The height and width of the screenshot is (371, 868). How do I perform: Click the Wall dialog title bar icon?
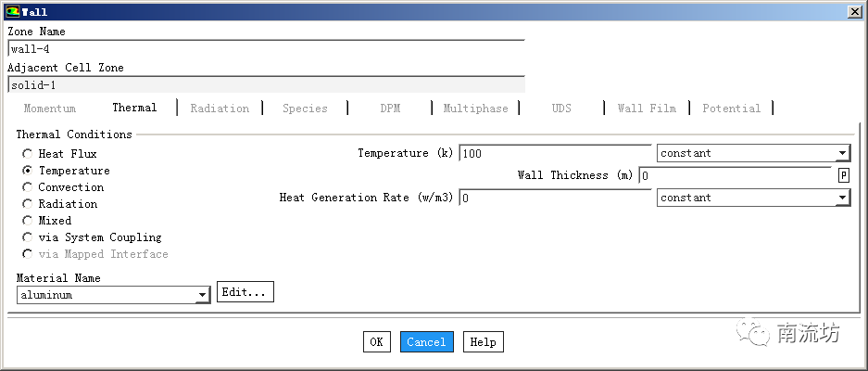pos(11,11)
